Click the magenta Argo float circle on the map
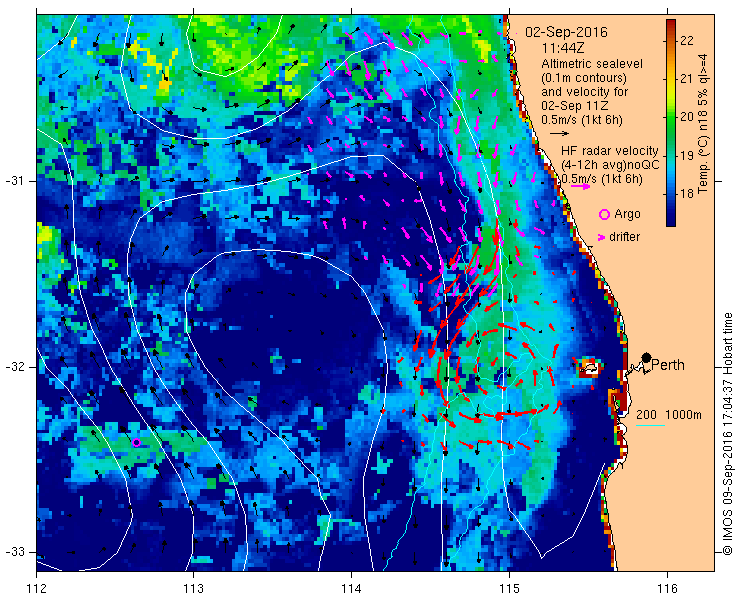Image resolution: width=740 pixels, height=600 pixels. tap(136, 442)
